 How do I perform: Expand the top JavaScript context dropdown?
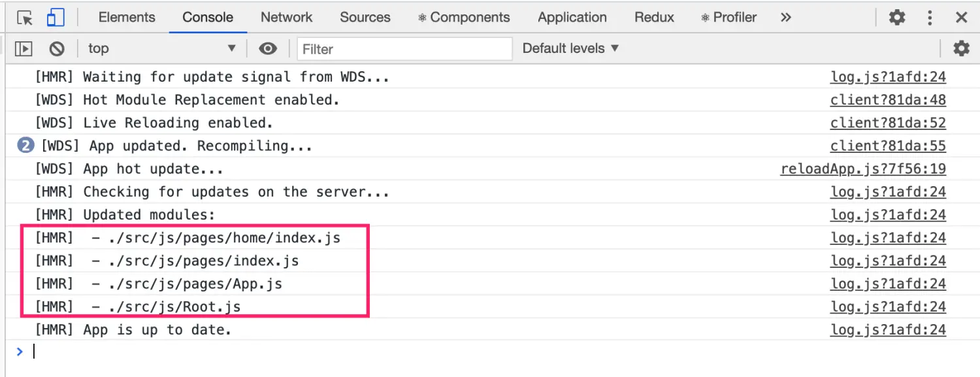coord(162,48)
